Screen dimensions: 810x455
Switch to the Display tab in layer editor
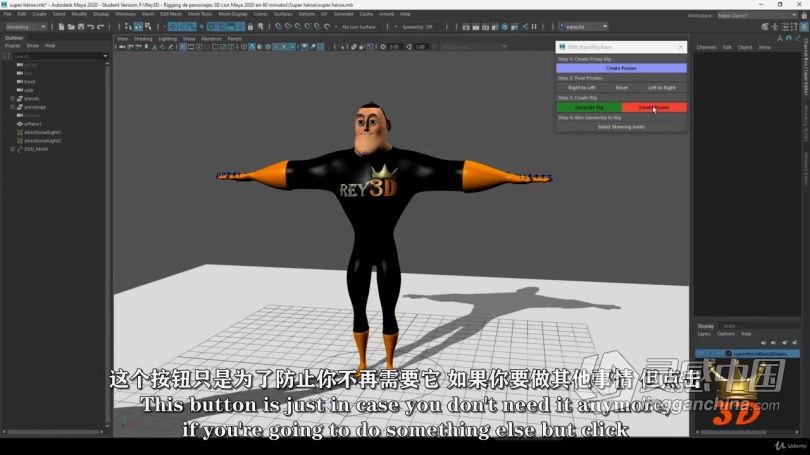(706, 326)
